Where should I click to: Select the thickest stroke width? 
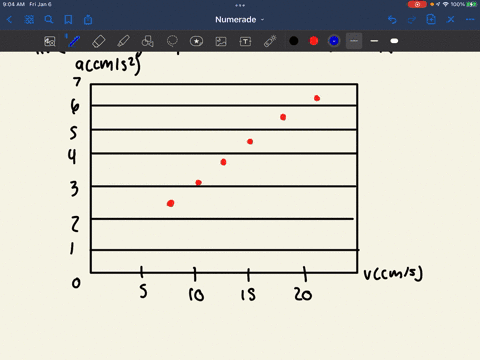394,41
